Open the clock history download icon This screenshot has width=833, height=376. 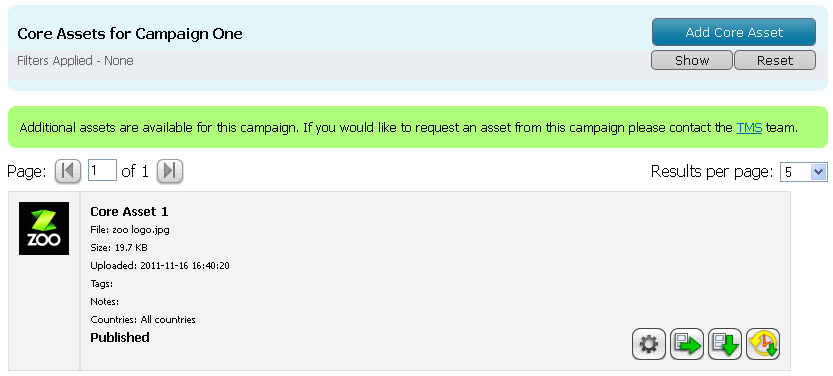tap(763, 344)
